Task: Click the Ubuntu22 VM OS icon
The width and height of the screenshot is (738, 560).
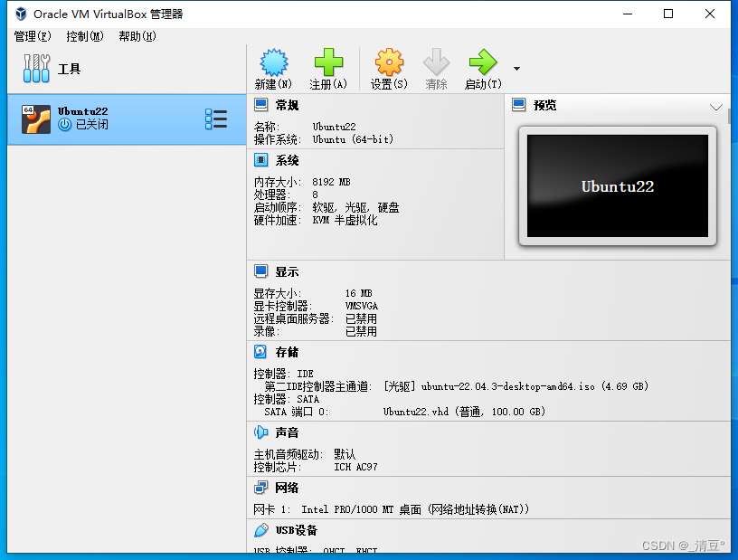Action: 36,119
